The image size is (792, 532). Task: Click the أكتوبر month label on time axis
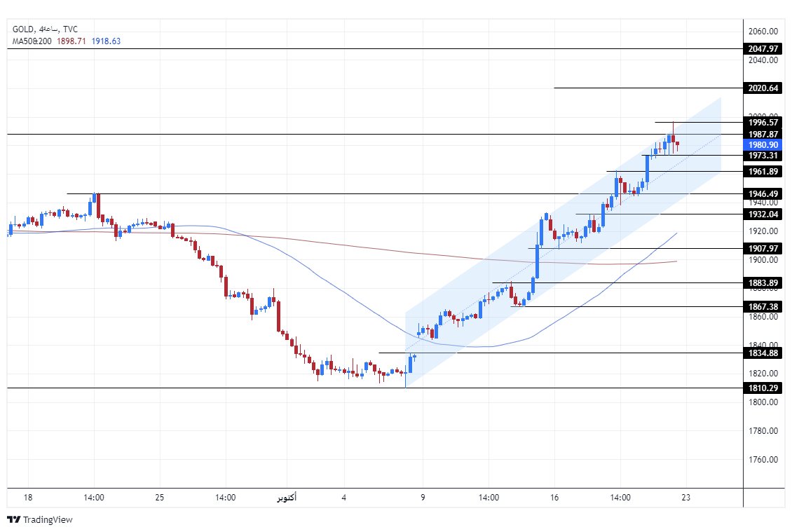pyautogui.click(x=287, y=498)
